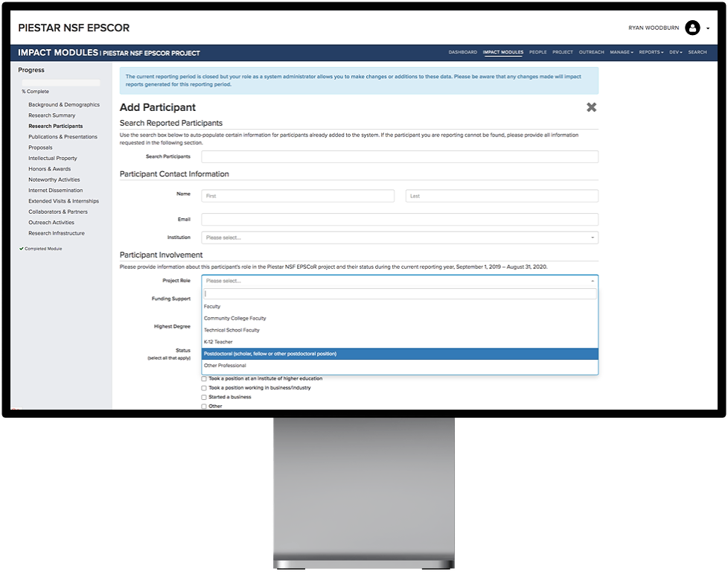Click the Ryan Woodburn username
The image size is (728, 572).
(x=654, y=28)
